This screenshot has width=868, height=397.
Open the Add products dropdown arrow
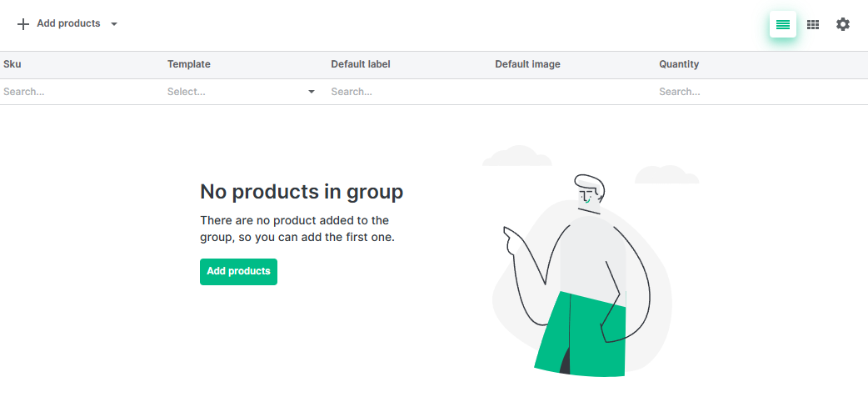(114, 24)
